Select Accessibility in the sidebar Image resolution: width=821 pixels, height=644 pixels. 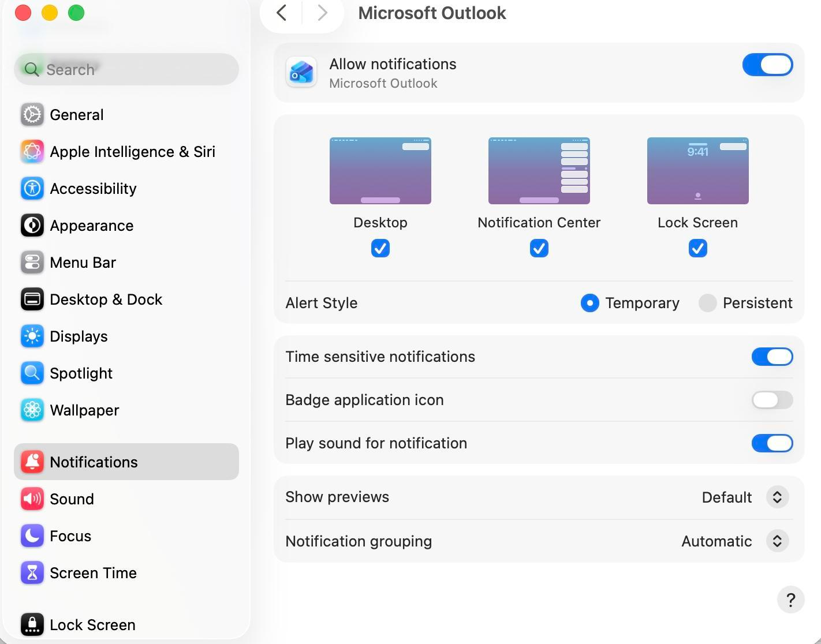pyautogui.click(x=126, y=189)
